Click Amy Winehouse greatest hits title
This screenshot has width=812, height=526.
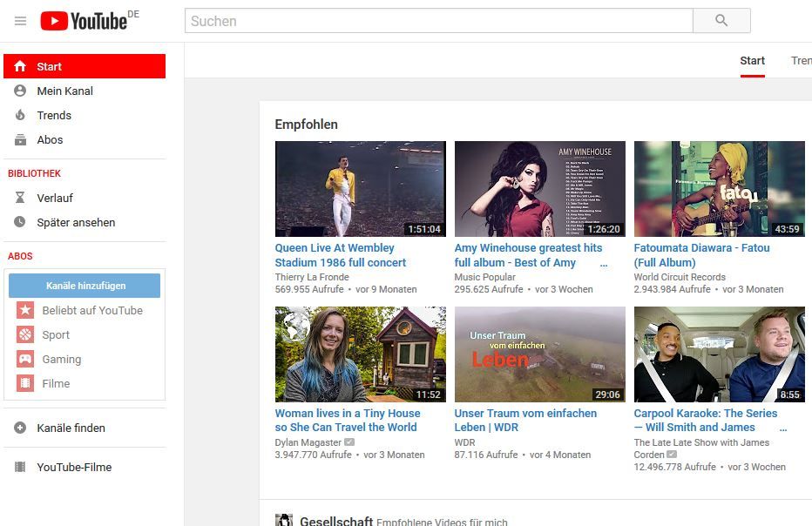coord(528,255)
